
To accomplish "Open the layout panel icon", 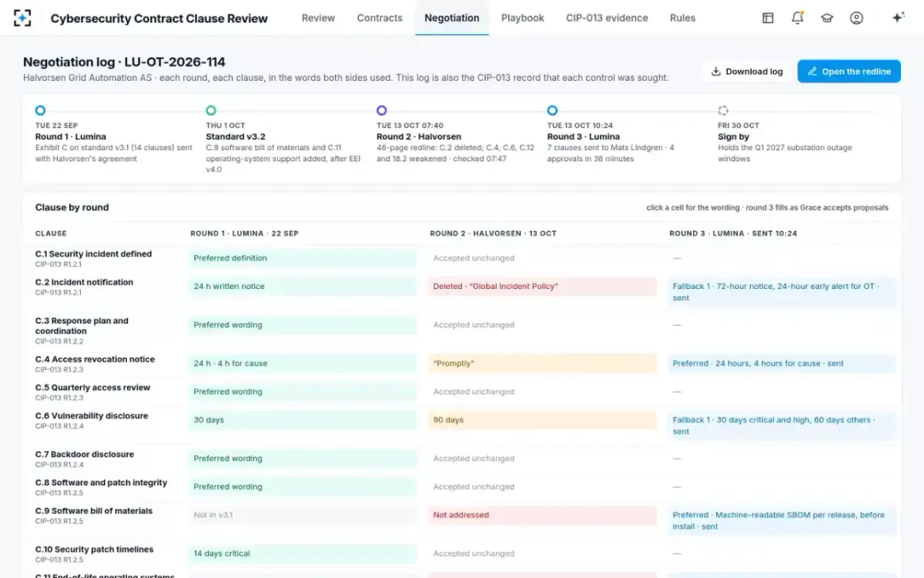I will click(x=768, y=18).
